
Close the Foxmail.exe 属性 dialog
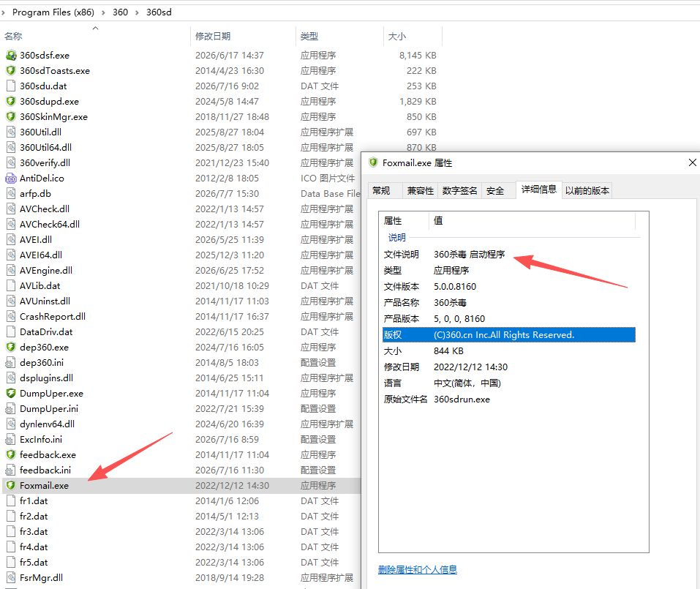click(693, 162)
